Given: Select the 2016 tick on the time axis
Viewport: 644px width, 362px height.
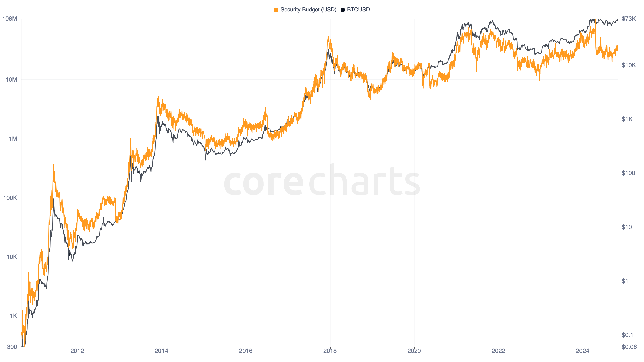Looking at the screenshot, I should tap(246, 351).
